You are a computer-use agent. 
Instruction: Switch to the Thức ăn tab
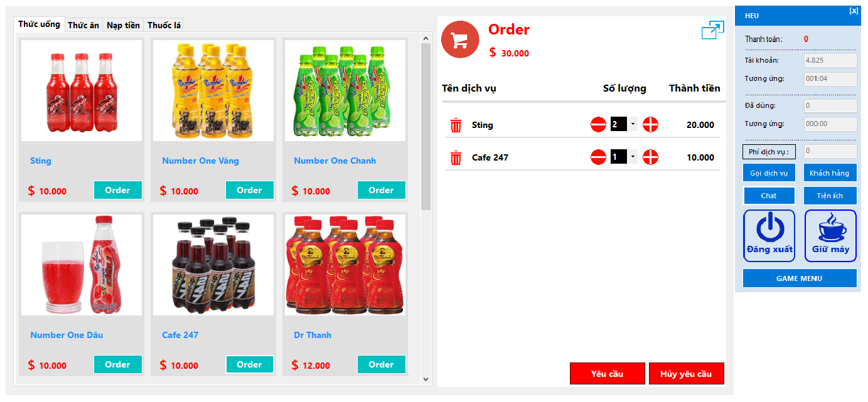click(x=83, y=26)
